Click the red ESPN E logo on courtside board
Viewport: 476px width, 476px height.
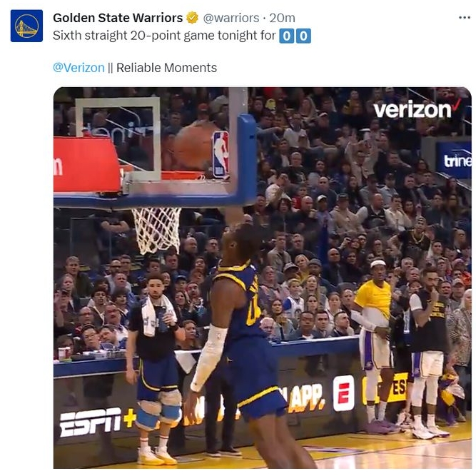(344, 393)
